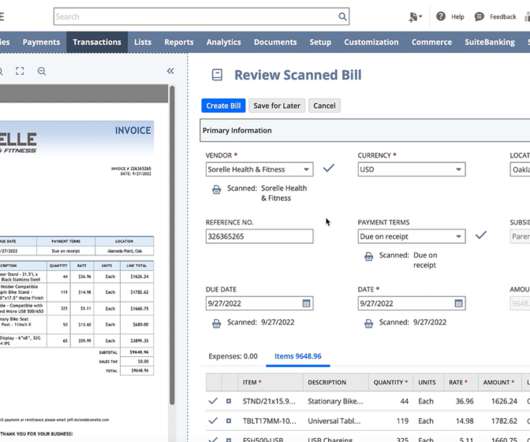Click the Due Date input field

[259, 303]
